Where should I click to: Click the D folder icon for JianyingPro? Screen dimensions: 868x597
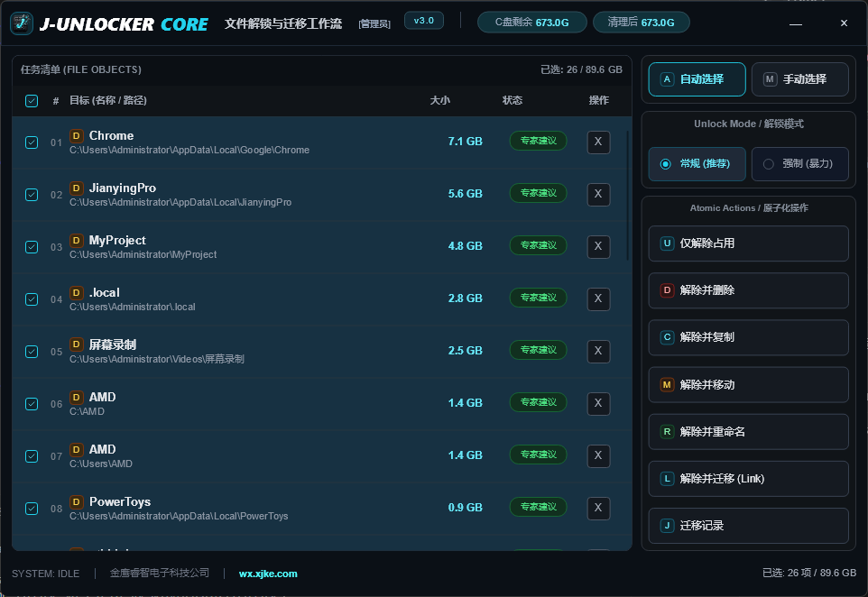pyautogui.click(x=77, y=188)
